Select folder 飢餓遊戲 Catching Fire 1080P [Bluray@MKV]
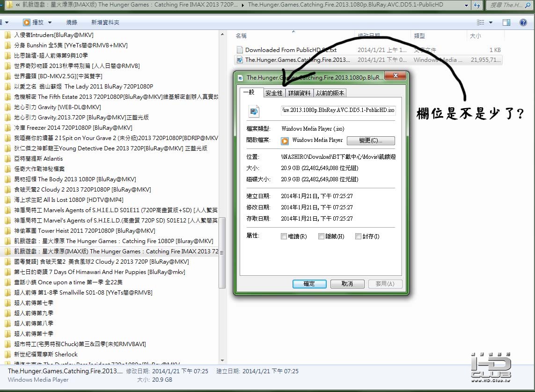The height and width of the screenshot is (392, 535). pos(114,241)
